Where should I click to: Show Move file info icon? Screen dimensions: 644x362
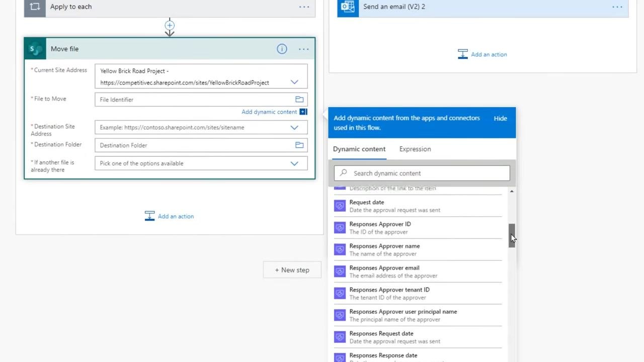282,49
